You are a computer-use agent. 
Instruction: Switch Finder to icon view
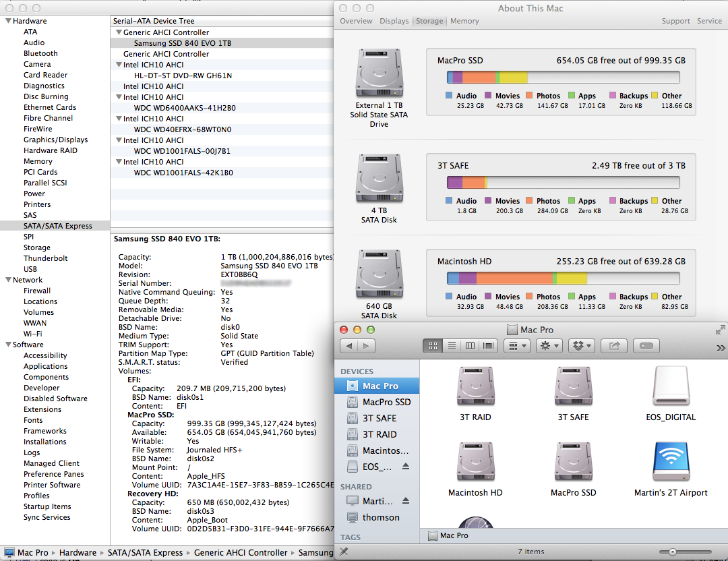click(433, 346)
